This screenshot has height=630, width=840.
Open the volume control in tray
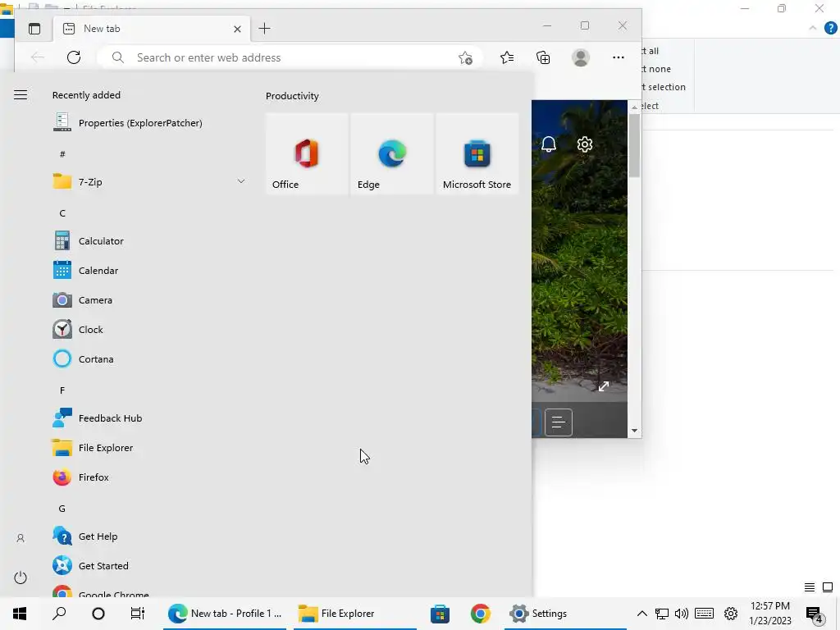click(682, 614)
